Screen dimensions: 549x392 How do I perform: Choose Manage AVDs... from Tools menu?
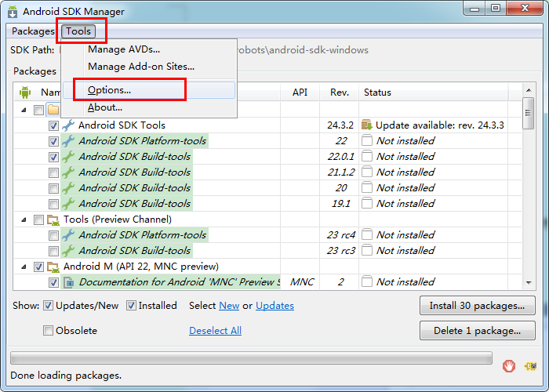click(124, 49)
